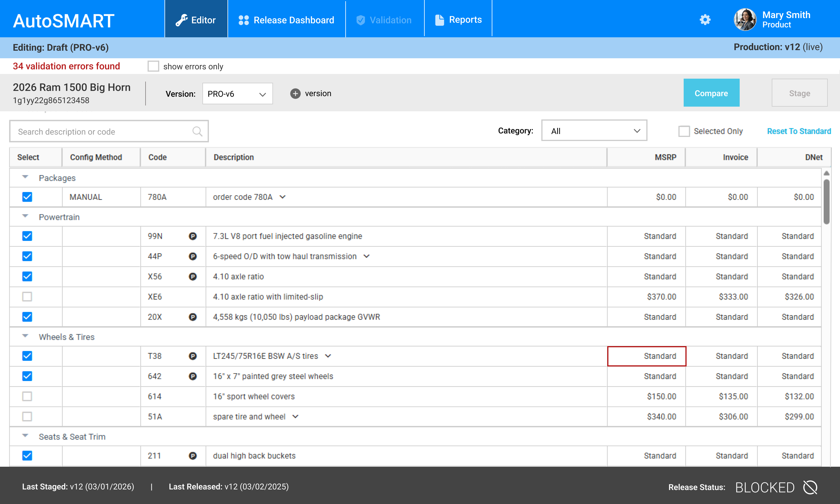840x504 pixels.
Task: Check the XE6 limited-slip axle option
Action: (x=27, y=297)
